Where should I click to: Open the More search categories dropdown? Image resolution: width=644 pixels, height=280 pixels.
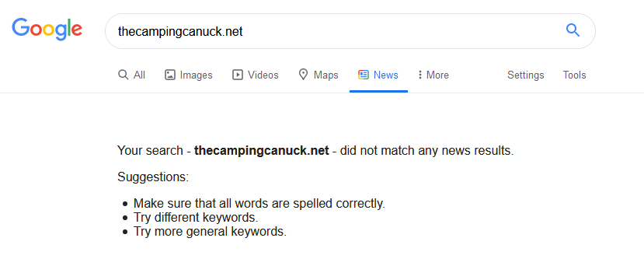point(433,75)
